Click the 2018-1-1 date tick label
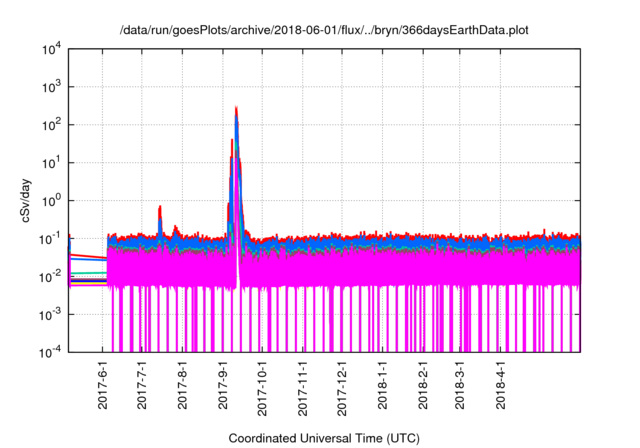 click(x=382, y=385)
